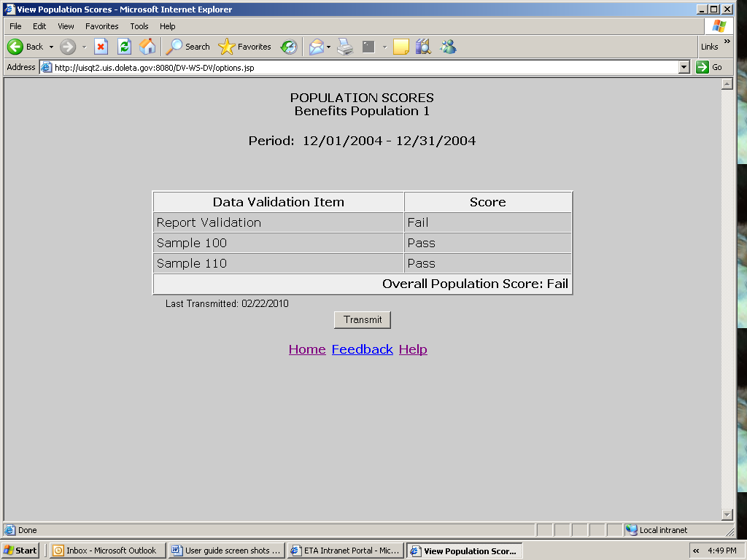Image resolution: width=747 pixels, height=560 pixels.
Task: Click the scrollbar up arrow
Action: pyautogui.click(x=727, y=85)
